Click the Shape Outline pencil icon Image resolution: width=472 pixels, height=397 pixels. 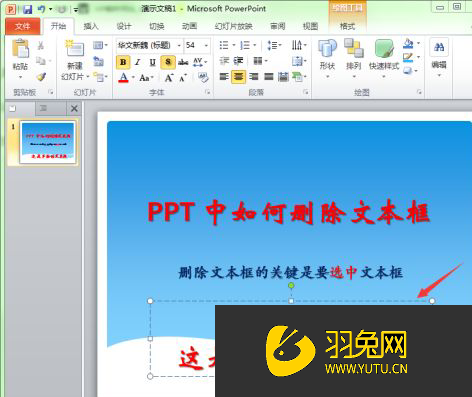(408, 57)
